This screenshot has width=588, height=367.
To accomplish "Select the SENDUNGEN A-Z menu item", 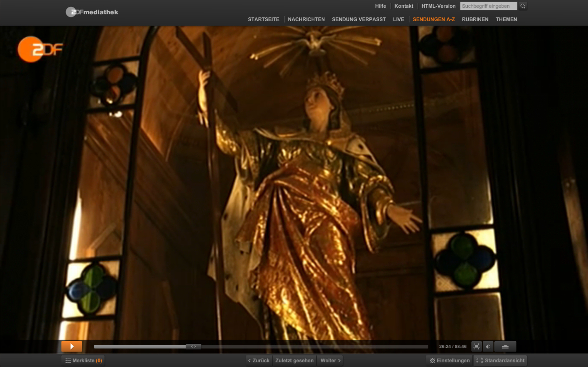I will click(433, 19).
